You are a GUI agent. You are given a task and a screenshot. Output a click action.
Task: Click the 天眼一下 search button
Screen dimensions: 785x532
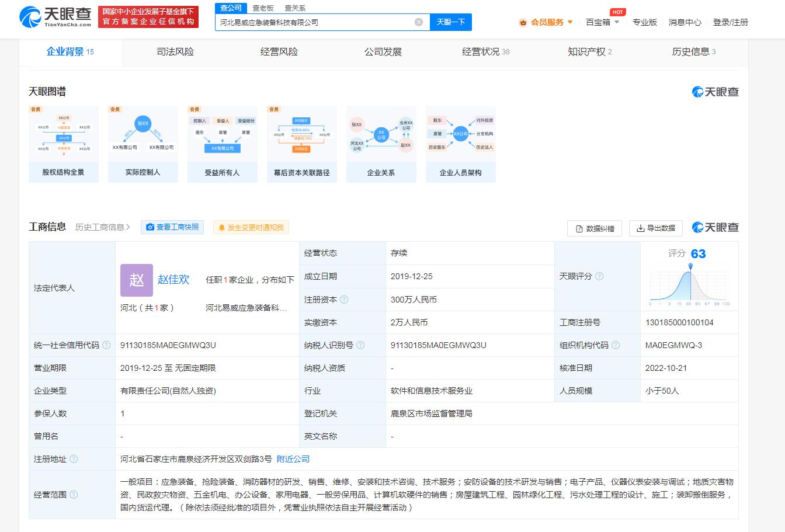(451, 22)
